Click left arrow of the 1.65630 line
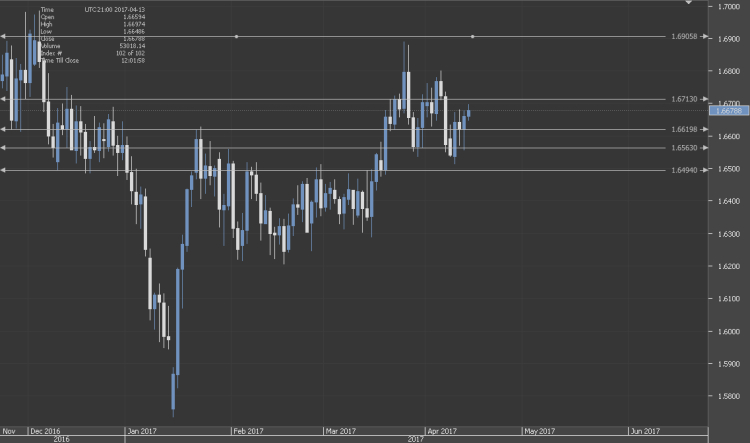750x443 pixels. pyautogui.click(x=3, y=148)
